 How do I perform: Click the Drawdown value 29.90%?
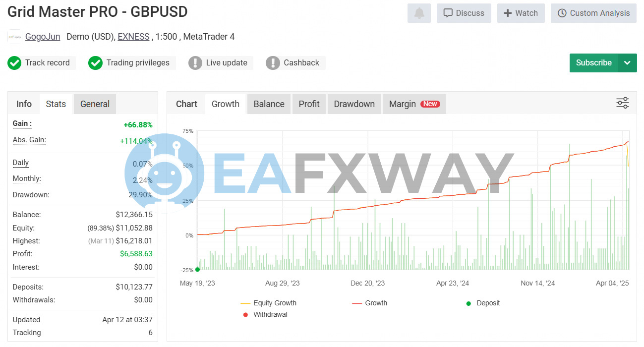(x=141, y=195)
